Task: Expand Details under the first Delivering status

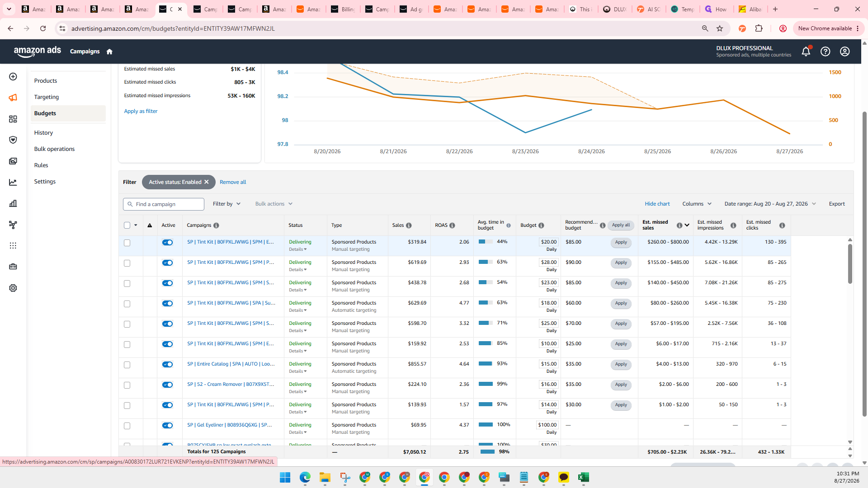Action: (x=298, y=249)
